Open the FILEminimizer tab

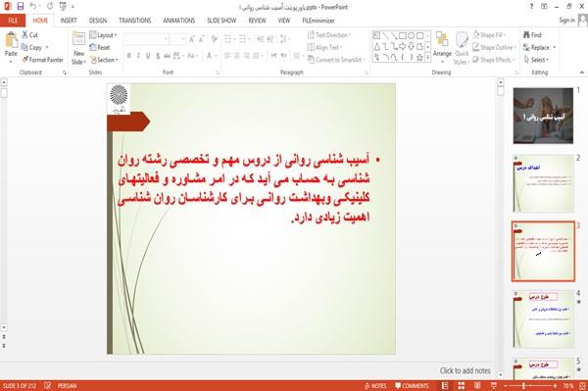(x=318, y=21)
